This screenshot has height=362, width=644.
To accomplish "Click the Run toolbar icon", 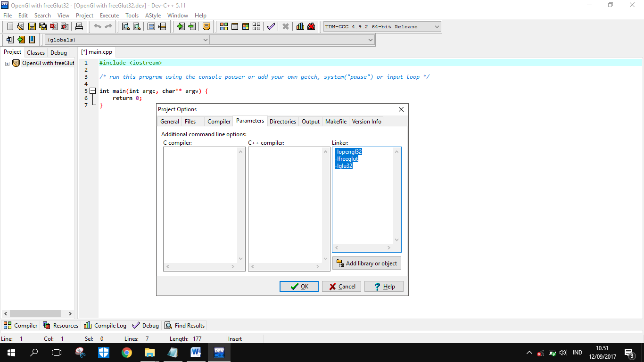I will [x=235, y=26].
